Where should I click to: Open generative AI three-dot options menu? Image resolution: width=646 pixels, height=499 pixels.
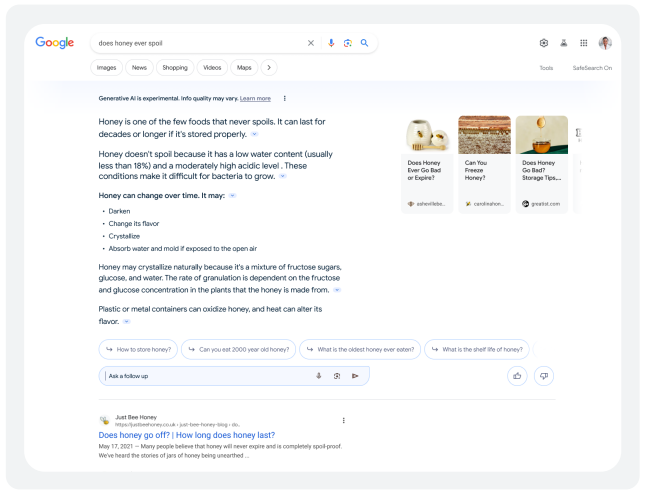285,98
